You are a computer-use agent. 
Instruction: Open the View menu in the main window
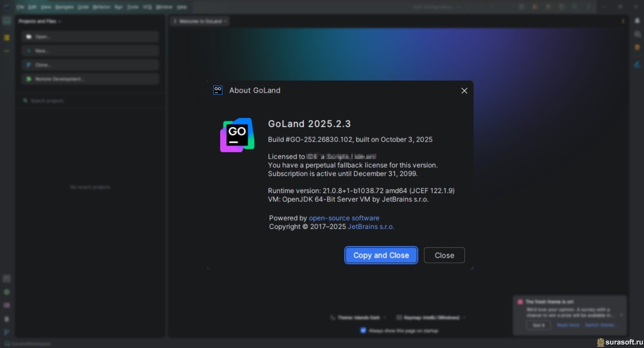tap(46, 7)
